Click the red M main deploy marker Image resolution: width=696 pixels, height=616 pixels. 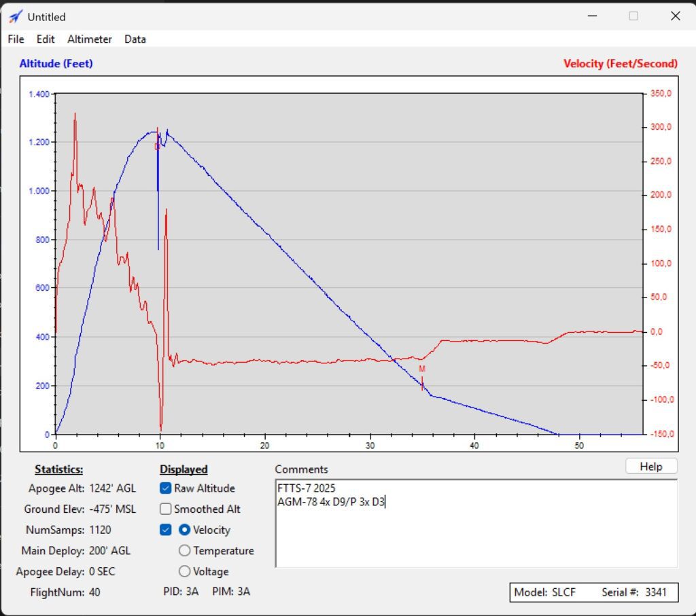421,369
